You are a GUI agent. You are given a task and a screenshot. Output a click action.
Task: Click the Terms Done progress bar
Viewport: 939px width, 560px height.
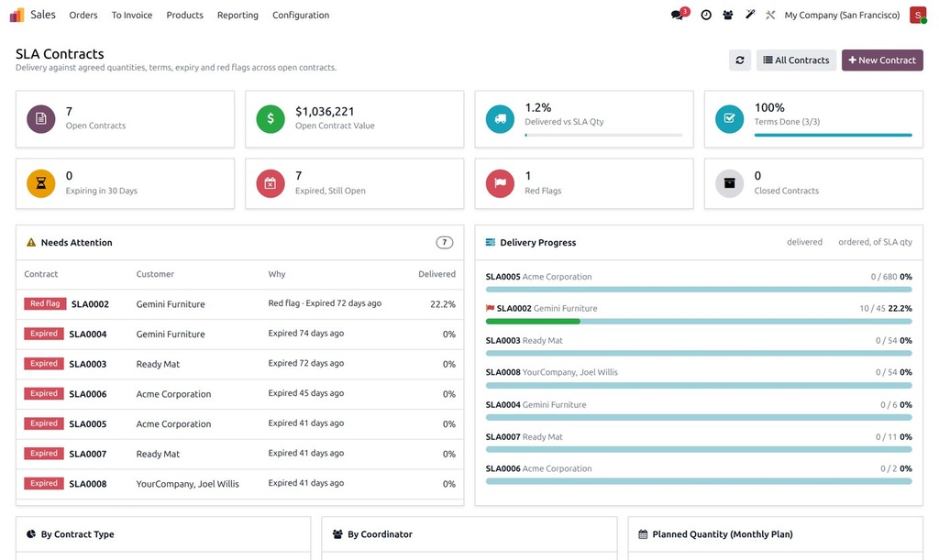[x=833, y=136]
